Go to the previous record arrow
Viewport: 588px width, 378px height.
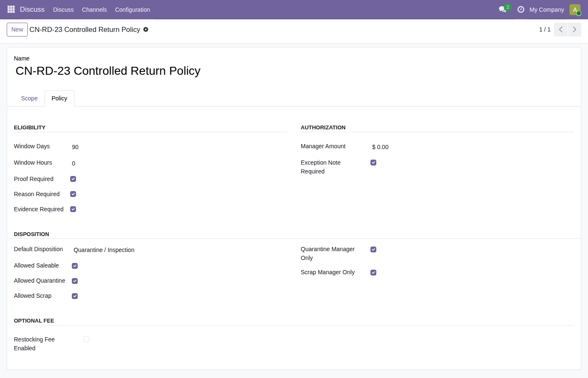coord(561,29)
